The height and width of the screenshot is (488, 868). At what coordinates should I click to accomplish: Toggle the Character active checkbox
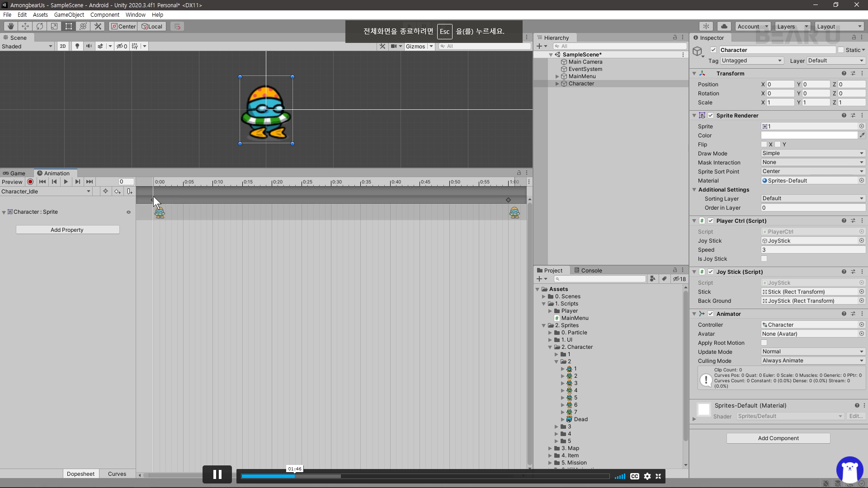click(713, 50)
